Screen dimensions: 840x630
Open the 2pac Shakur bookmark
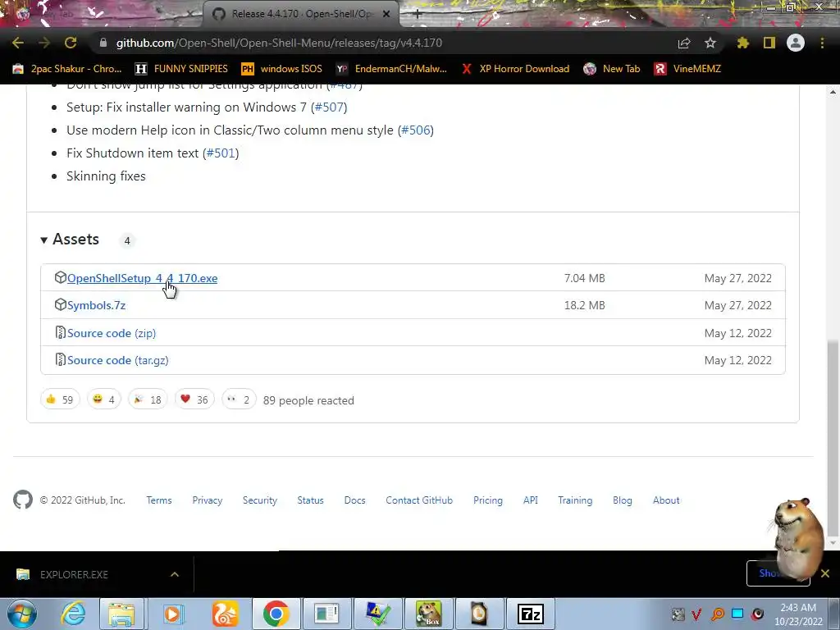67,69
